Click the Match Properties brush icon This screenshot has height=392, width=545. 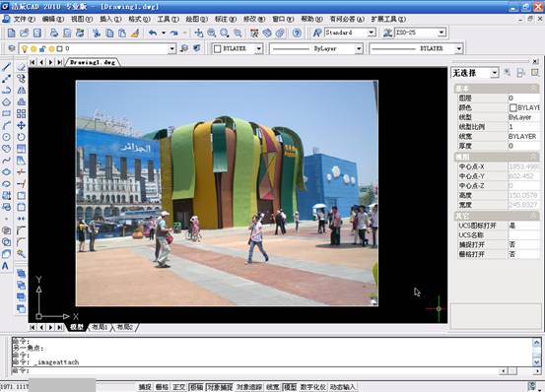pos(135,33)
